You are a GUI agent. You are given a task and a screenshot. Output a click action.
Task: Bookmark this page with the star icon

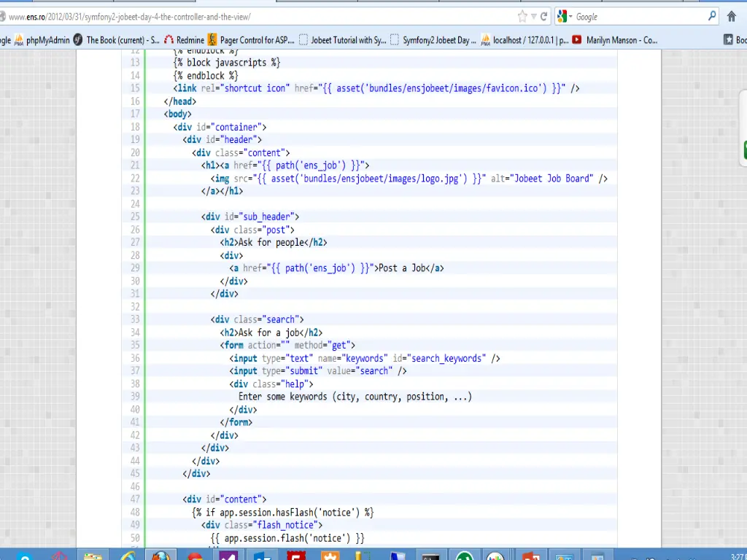click(x=522, y=17)
